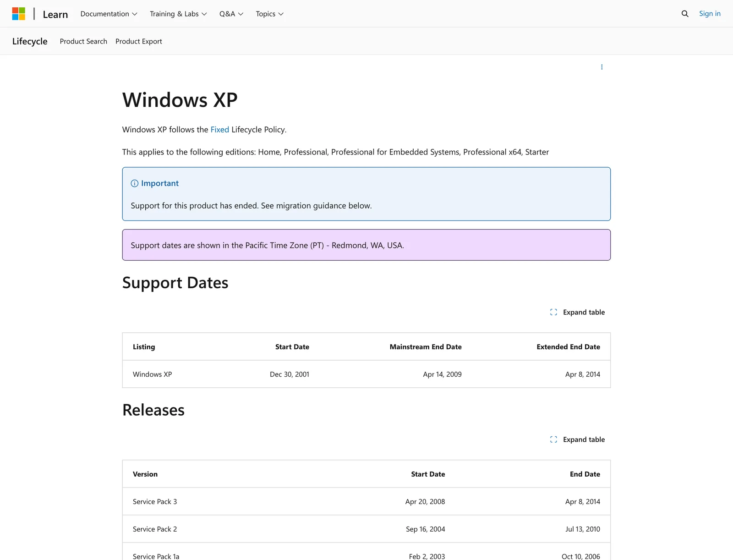Image resolution: width=733 pixels, height=560 pixels.
Task: Select the Sep 16, 2004 start date
Action: [425, 529]
